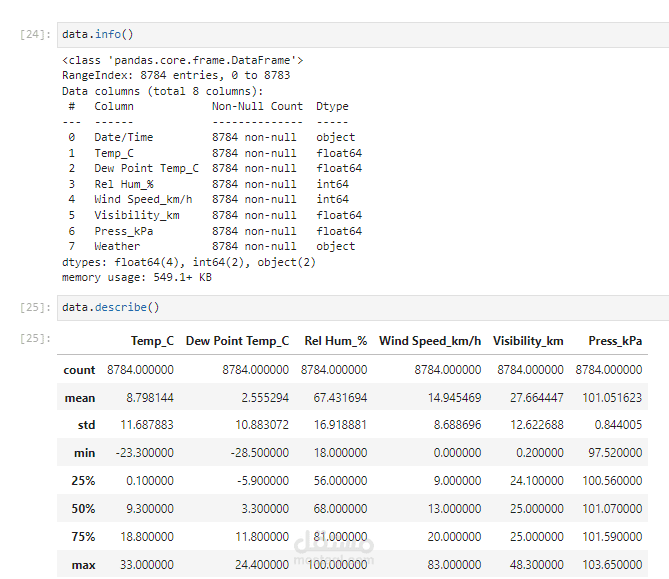Click mean Rel Hum value 67.431694
This screenshot has height=579, width=669.
[x=340, y=398]
